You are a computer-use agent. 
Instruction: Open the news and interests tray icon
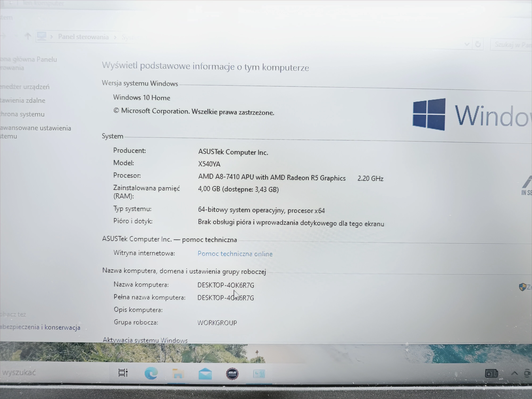[x=491, y=373]
